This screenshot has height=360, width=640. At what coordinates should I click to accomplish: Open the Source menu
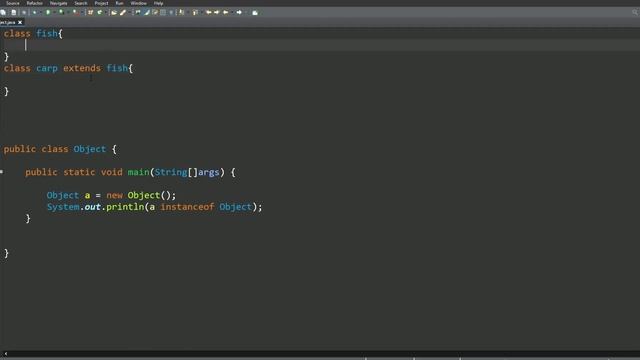click(x=13, y=3)
